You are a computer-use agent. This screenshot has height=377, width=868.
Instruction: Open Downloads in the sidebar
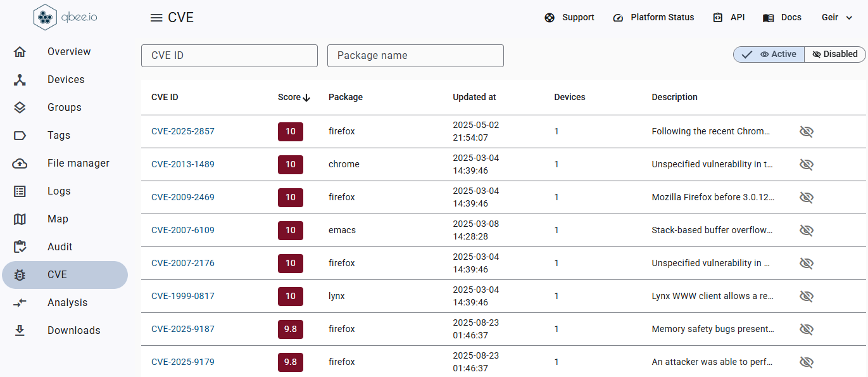click(74, 331)
